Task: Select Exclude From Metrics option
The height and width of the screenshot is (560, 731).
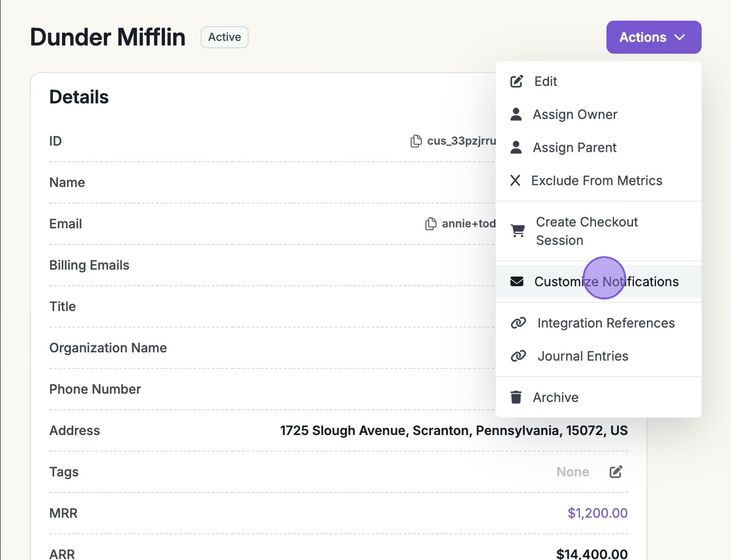Action: [599, 180]
